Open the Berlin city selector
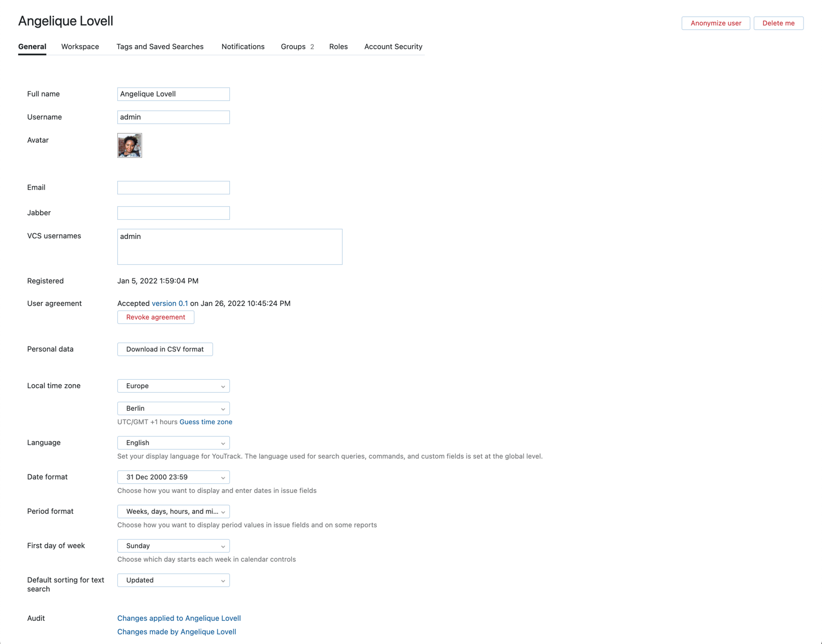The height and width of the screenshot is (644, 822). tap(173, 408)
